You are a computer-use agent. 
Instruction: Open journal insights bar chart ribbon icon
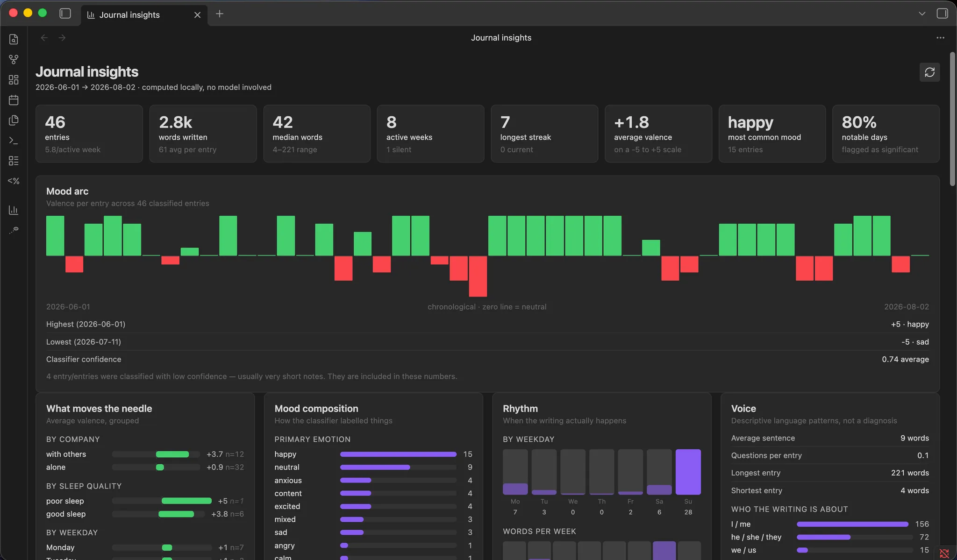tap(14, 210)
